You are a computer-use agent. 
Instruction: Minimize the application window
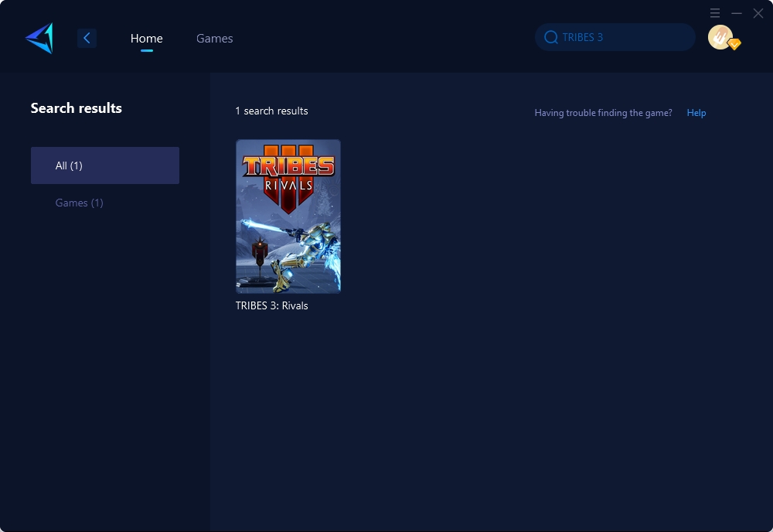coord(737,13)
